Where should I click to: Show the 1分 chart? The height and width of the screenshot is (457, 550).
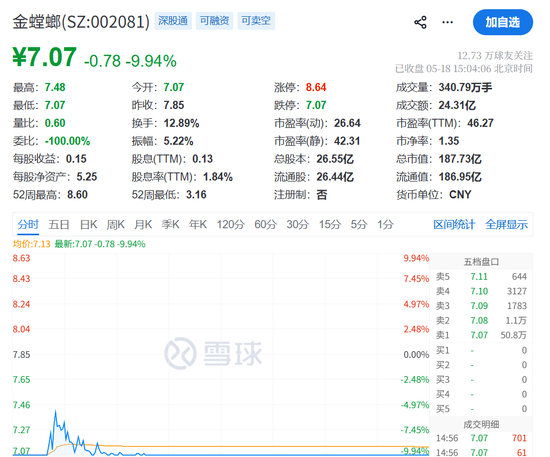[385, 224]
